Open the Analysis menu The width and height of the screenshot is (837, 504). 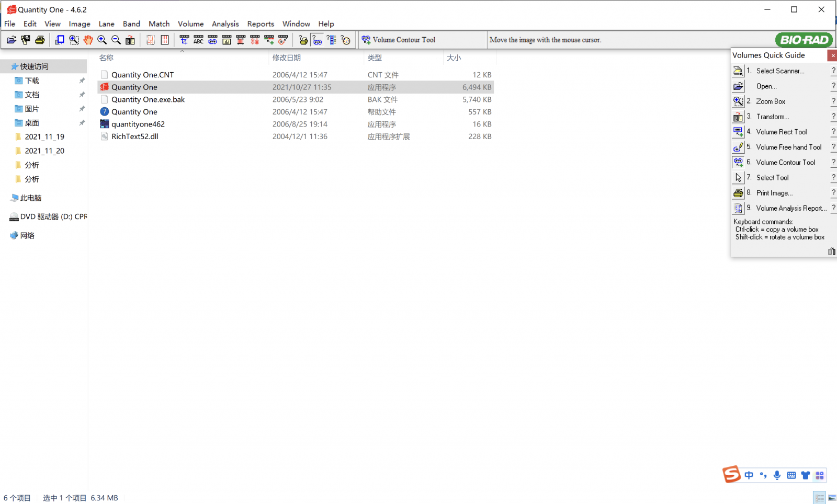[225, 24]
